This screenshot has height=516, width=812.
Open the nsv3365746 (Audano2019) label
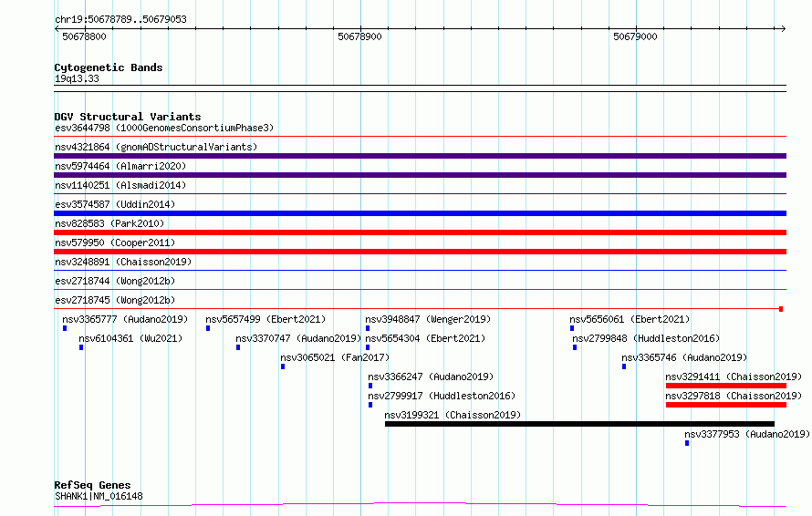point(684,357)
